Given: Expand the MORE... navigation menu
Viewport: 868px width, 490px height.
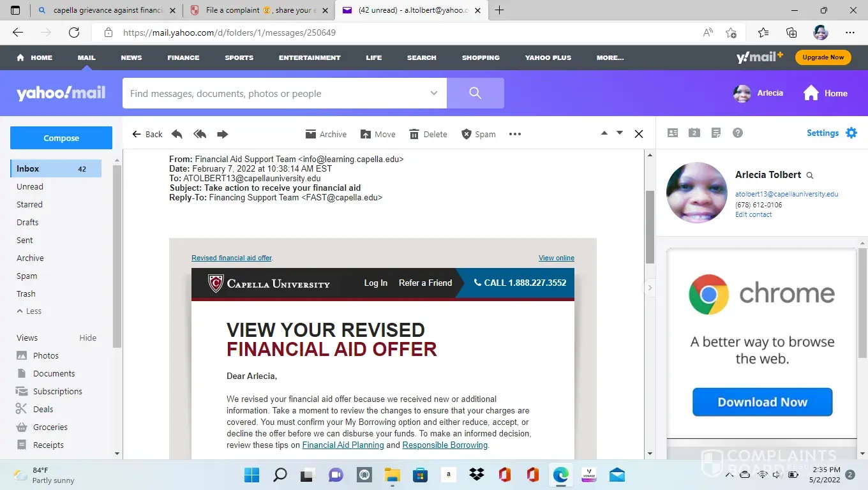Looking at the screenshot, I should coord(610,57).
